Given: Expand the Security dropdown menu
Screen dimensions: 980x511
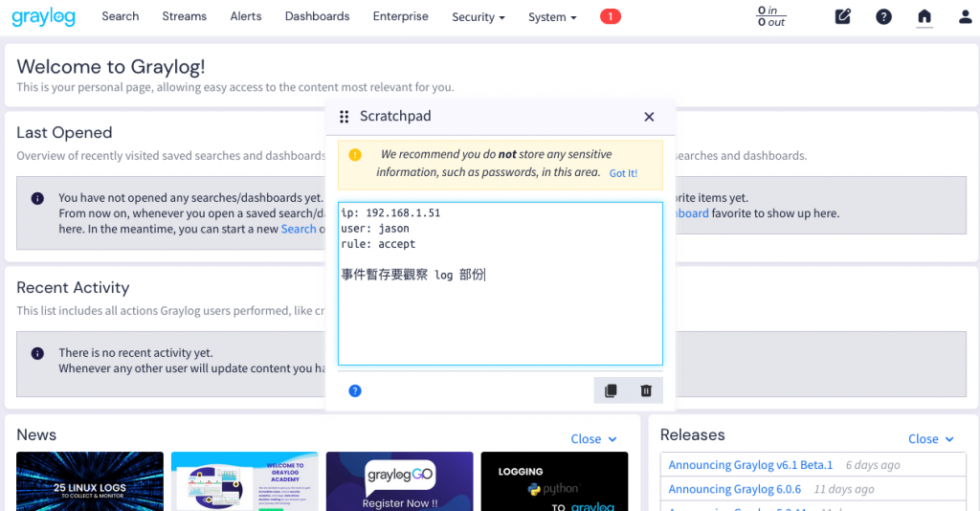Looking at the screenshot, I should click(479, 17).
